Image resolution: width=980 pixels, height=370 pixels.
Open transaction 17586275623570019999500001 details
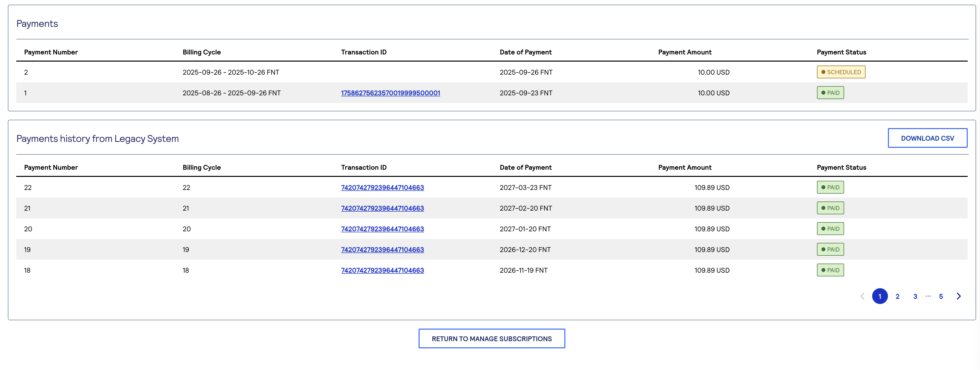coord(390,93)
